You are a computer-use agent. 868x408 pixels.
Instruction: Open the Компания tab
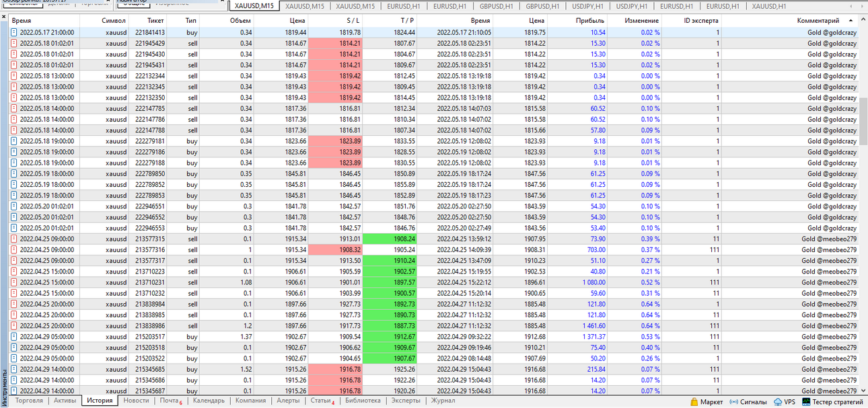(251, 401)
